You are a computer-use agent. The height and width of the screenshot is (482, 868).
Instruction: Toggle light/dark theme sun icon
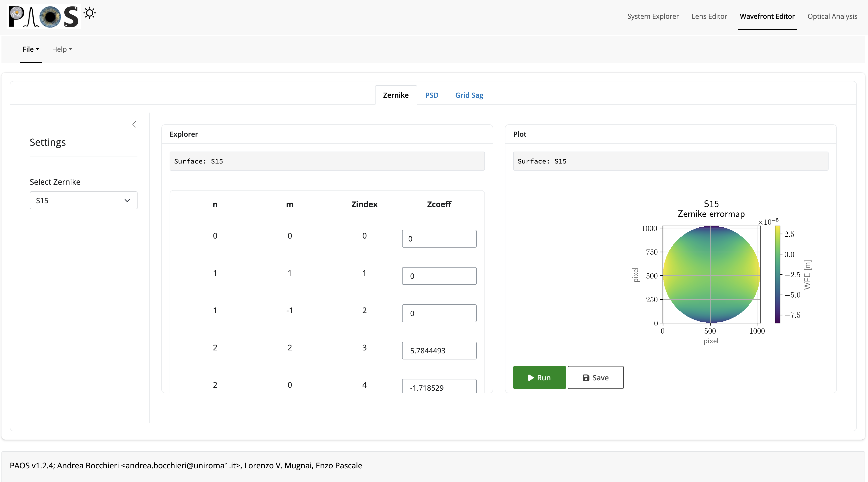pos(90,13)
